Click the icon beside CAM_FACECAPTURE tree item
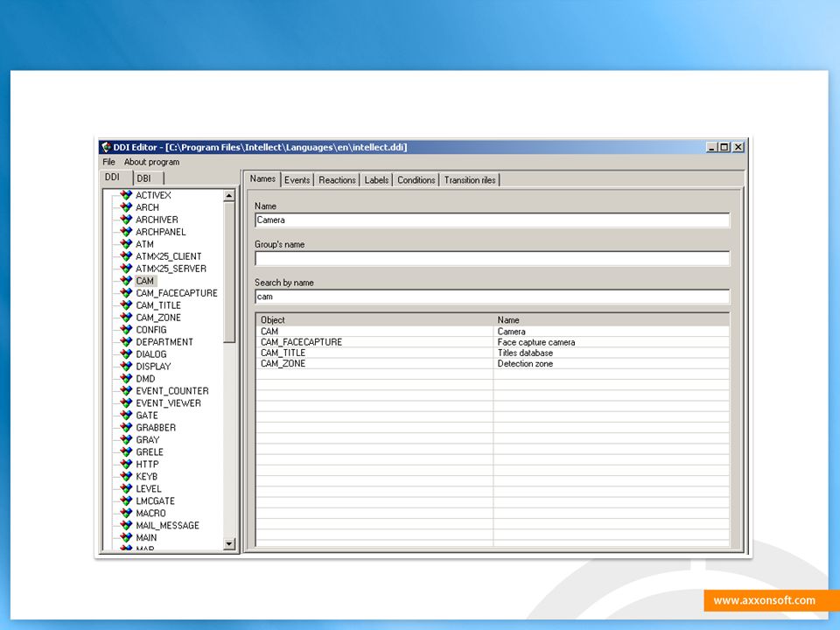 pyautogui.click(x=126, y=293)
